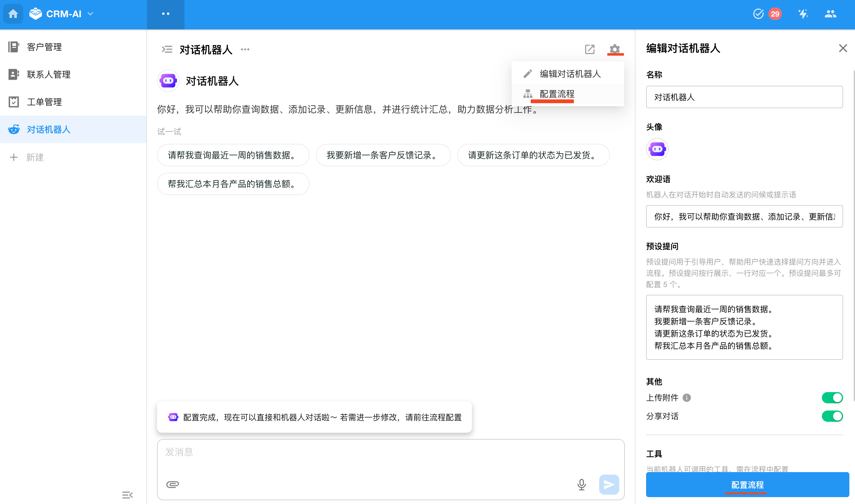This screenshot has width=855, height=504.
Task: Turn off the 分享对话 toggle
Action: point(832,416)
